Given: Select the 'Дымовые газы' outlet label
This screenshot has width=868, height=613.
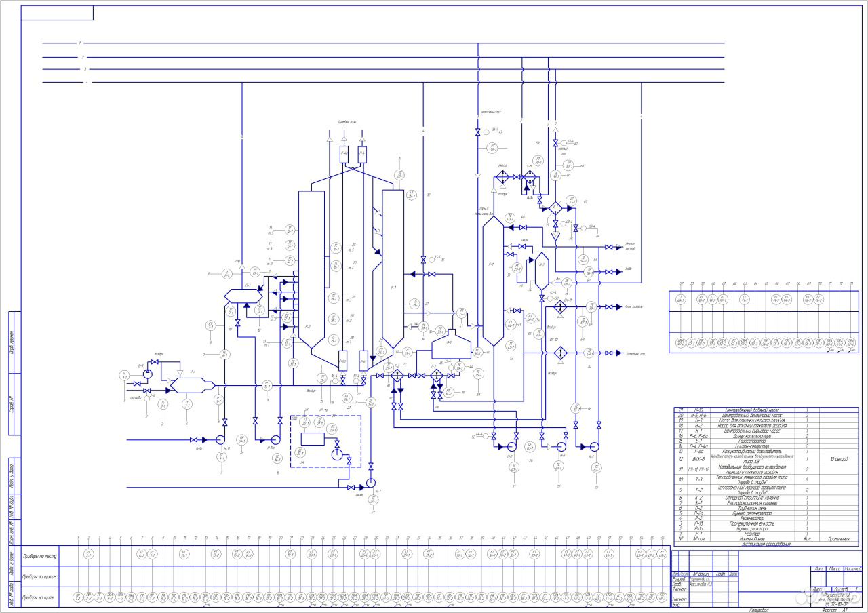Looking at the screenshot, I should pos(348,122).
